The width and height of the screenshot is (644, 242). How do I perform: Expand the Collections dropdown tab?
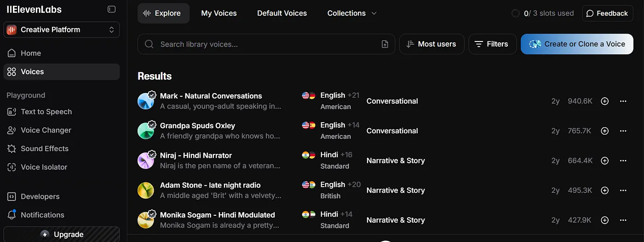(352, 13)
